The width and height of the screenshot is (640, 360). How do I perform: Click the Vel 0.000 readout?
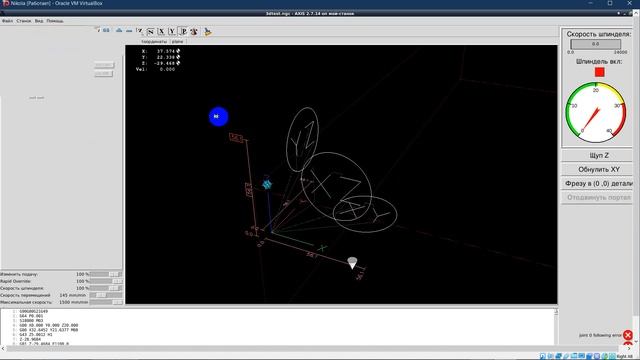pyautogui.click(x=156, y=69)
